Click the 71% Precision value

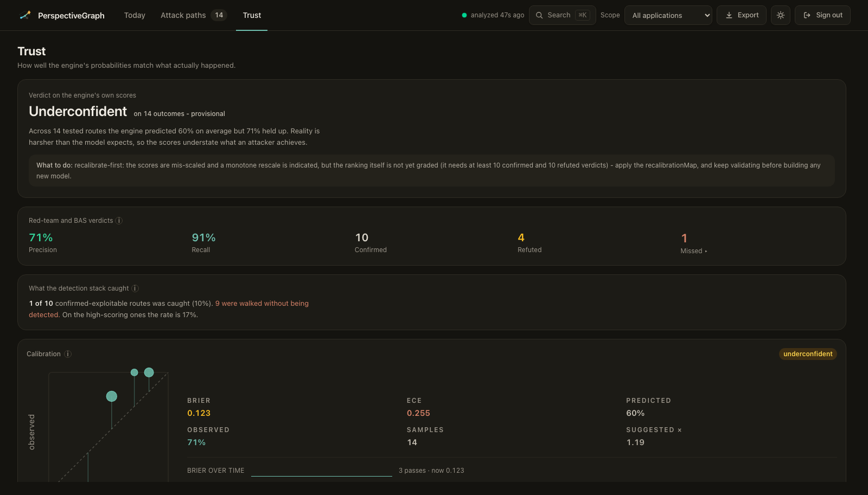(41, 237)
